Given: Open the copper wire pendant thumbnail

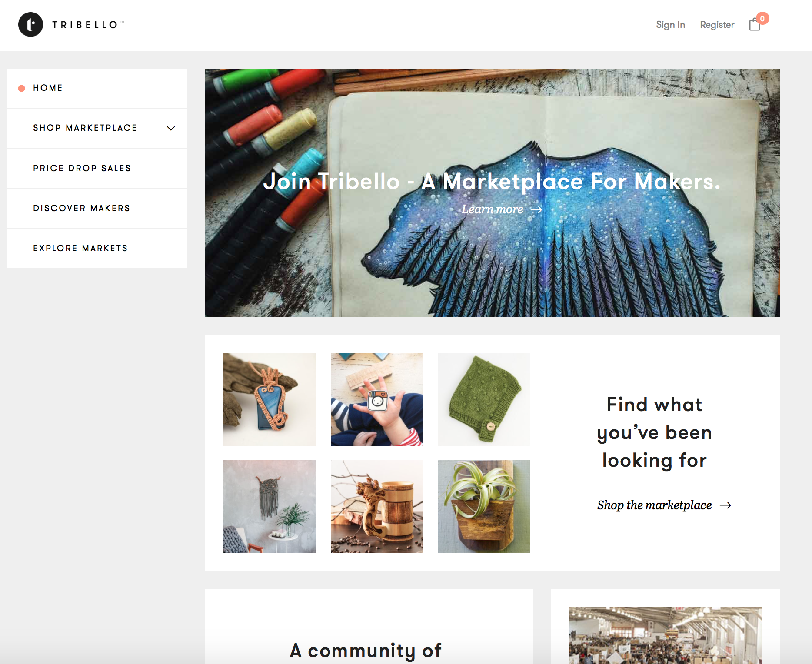Looking at the screenshot, I should pos(270,399).
